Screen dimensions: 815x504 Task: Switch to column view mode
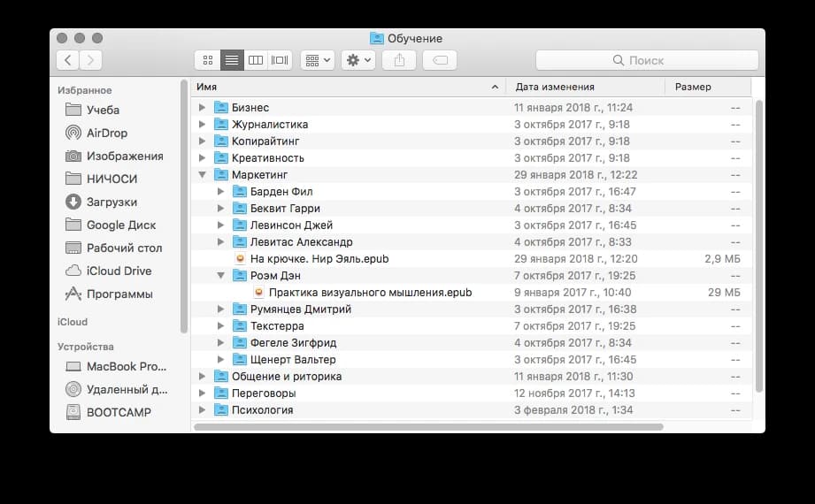(256, 60)
